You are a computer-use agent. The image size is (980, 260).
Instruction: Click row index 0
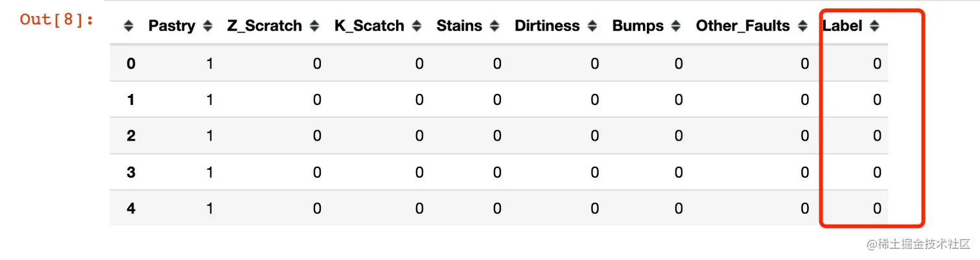coord(131,64)
